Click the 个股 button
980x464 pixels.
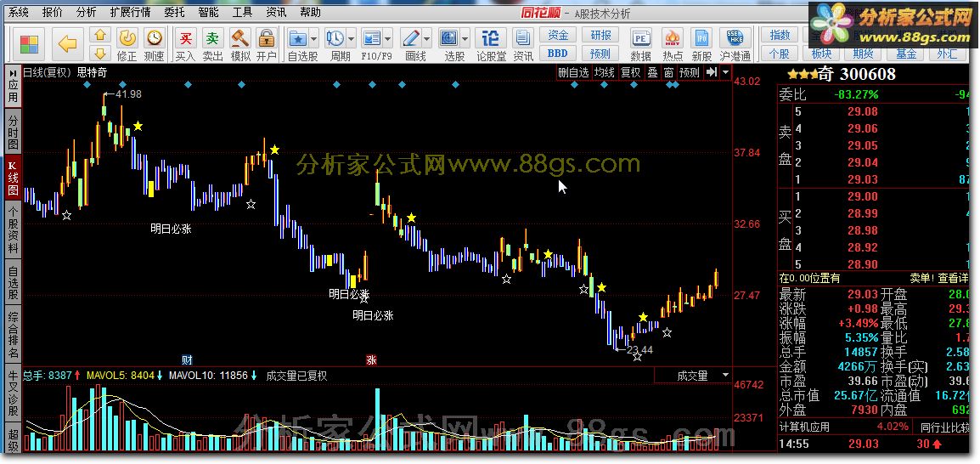point(780,54)
